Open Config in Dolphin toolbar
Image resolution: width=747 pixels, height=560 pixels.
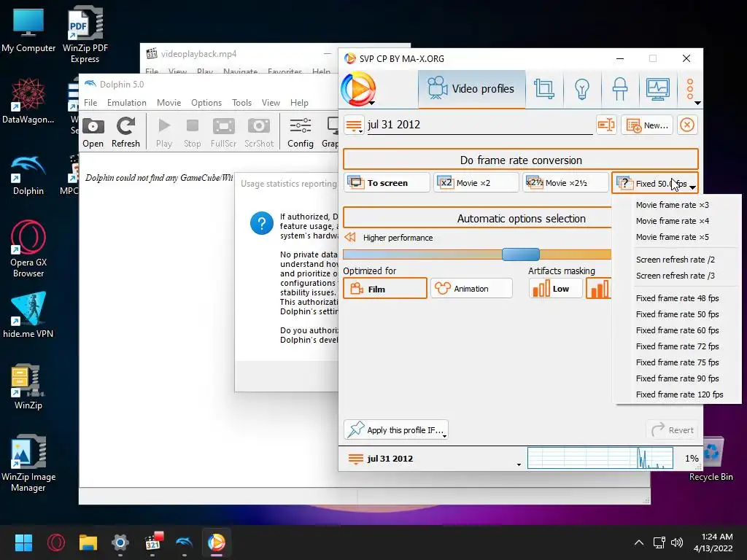point(300,133)
